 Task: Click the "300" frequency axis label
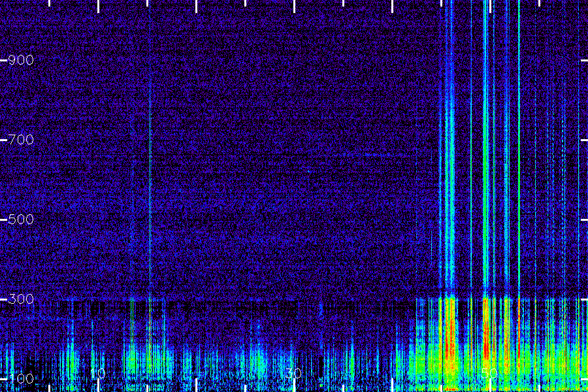pos(21,299)
